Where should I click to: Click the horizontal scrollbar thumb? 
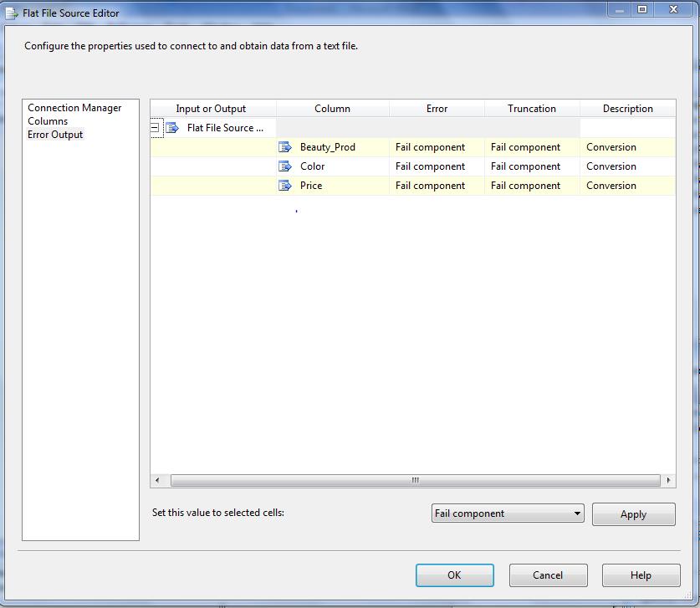click(x=415, y=481)
